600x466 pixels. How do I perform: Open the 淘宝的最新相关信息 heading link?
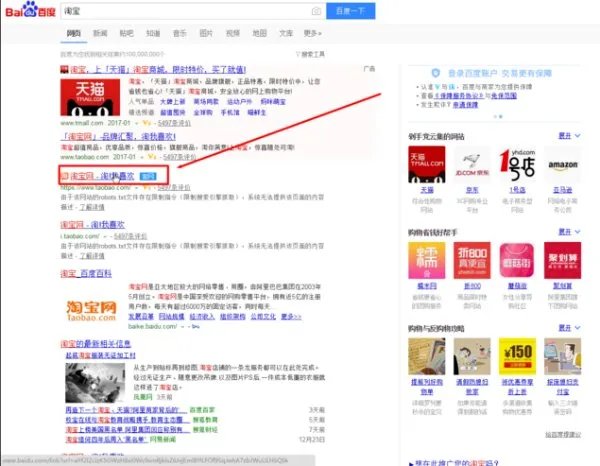(x=96, y=344)
